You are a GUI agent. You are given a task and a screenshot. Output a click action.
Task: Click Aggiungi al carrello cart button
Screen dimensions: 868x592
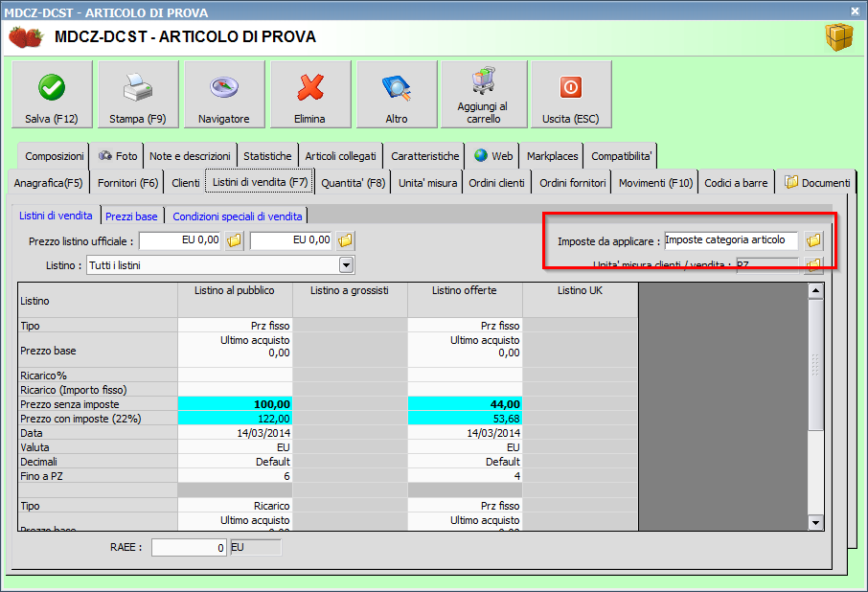[484, 95]
